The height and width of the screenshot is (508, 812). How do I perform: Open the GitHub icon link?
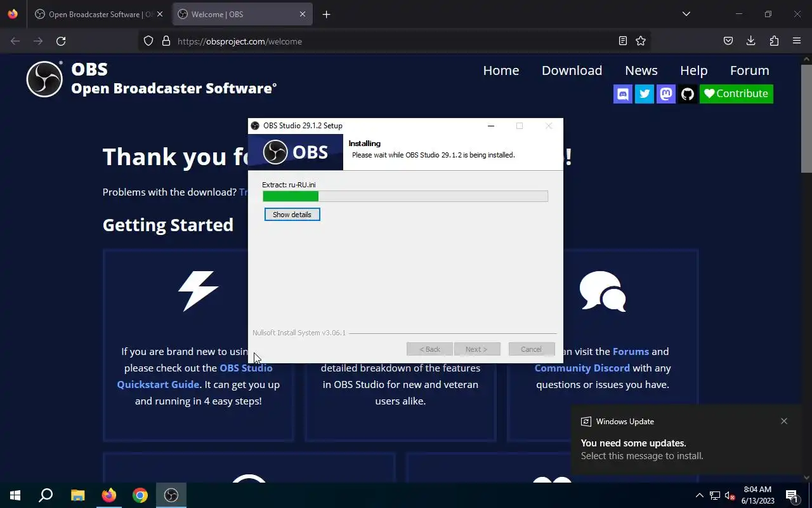(x=688, y=94)
